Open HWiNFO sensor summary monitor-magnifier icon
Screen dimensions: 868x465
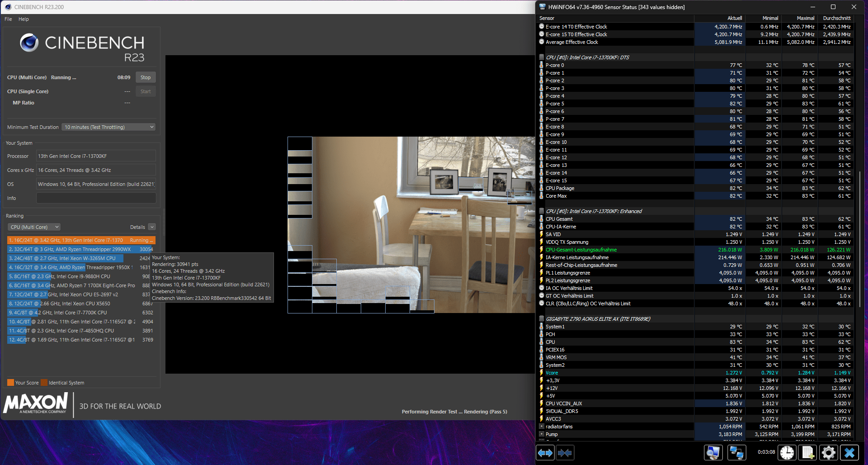click(x=713, y=452)
